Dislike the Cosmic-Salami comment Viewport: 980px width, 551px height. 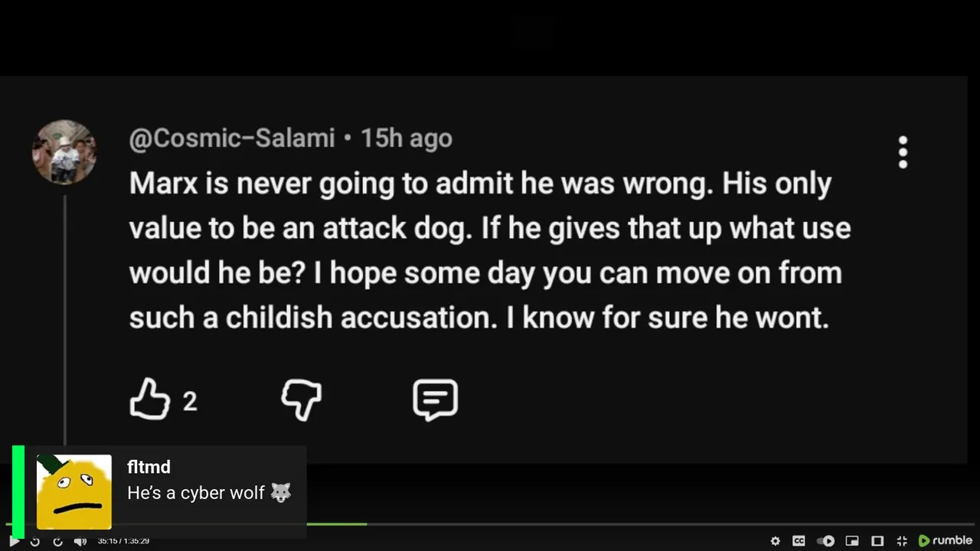point(302,399)
